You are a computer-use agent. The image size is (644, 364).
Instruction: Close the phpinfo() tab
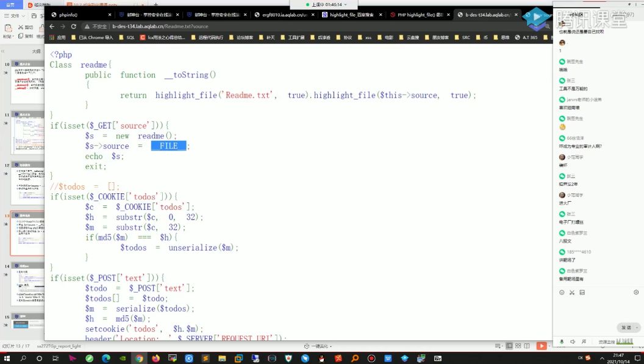point(110,15)
